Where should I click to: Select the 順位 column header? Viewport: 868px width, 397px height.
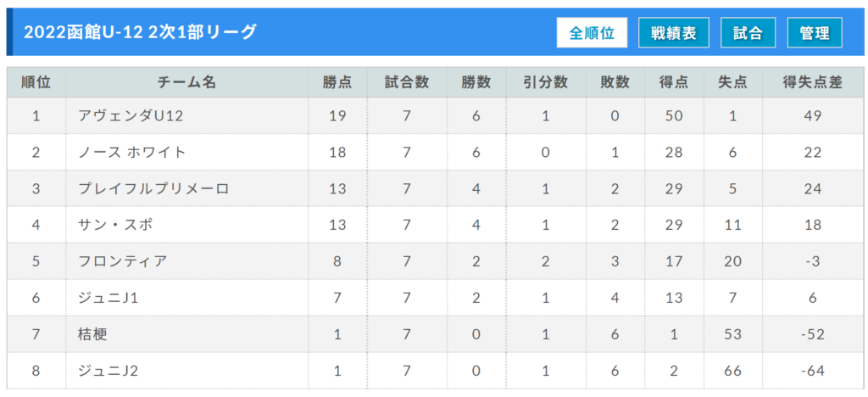(36, 82)
